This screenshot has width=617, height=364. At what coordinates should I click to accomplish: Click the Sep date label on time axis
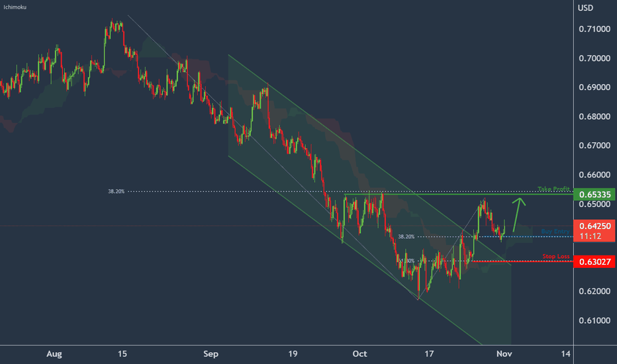(x=211, y=354)
